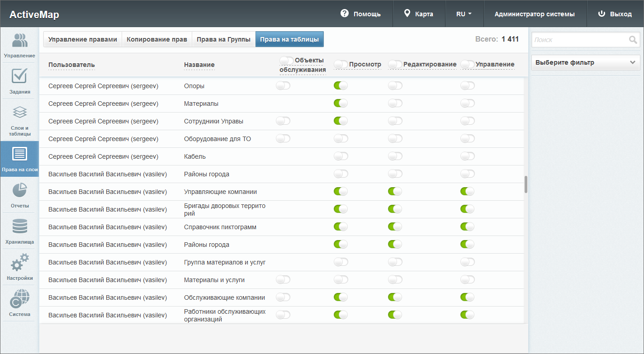Click user name in Кабель row
This screenshot has height=354, width=644.
(103, 156)
